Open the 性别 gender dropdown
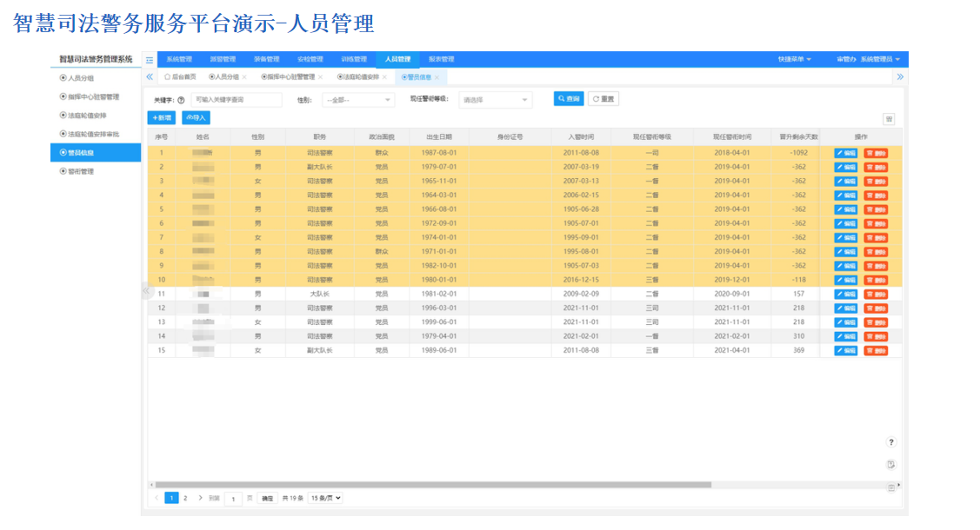This screenshot has height=530, width=980. (x=357, y=99)
